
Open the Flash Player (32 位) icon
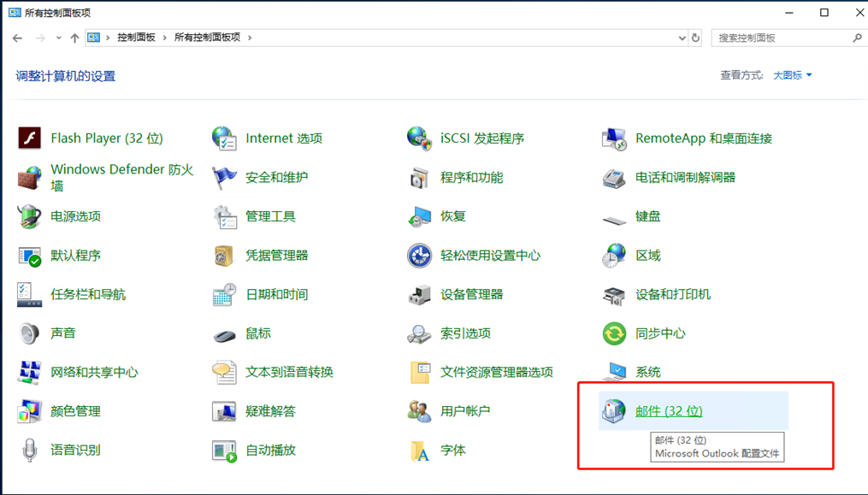pos(30,138)
